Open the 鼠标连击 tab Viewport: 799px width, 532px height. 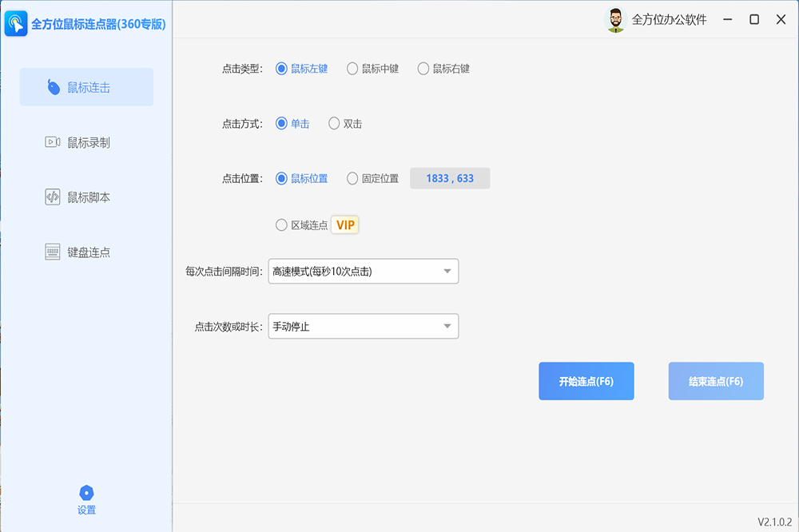tap(86, 87)
